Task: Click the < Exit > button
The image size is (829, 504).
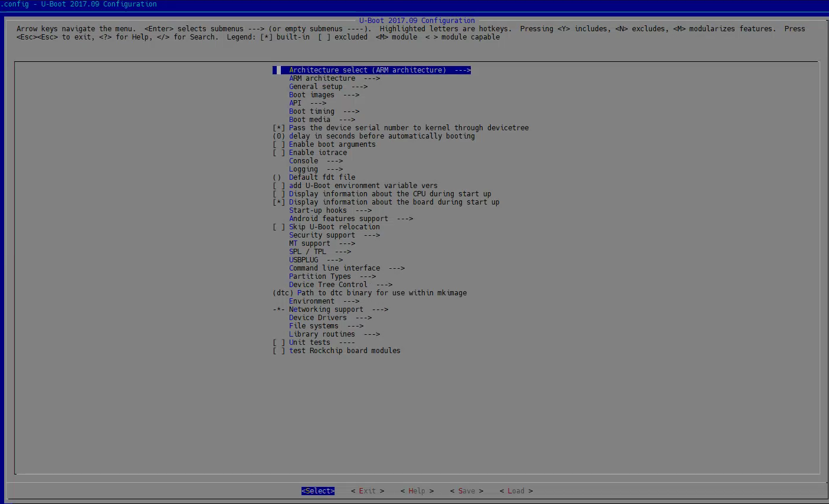Action: tap(368, 491)
